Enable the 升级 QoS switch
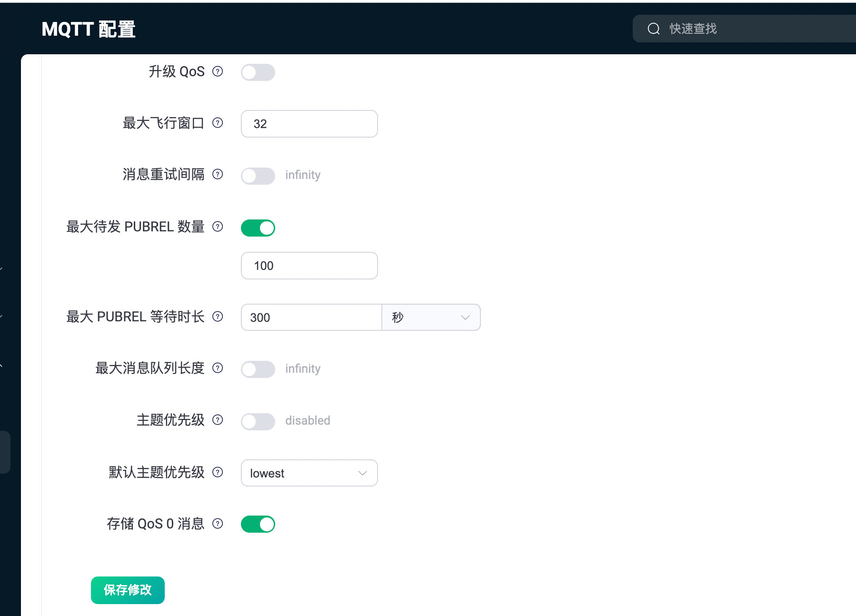Image resolution: width=856 pixels, height=616 pixels. pos(258,72)
